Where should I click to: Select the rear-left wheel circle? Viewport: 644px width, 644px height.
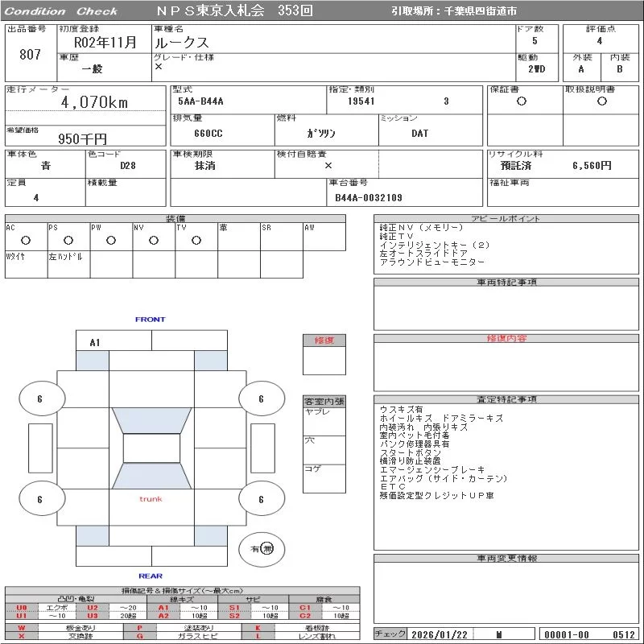click(x=39, y=500)
